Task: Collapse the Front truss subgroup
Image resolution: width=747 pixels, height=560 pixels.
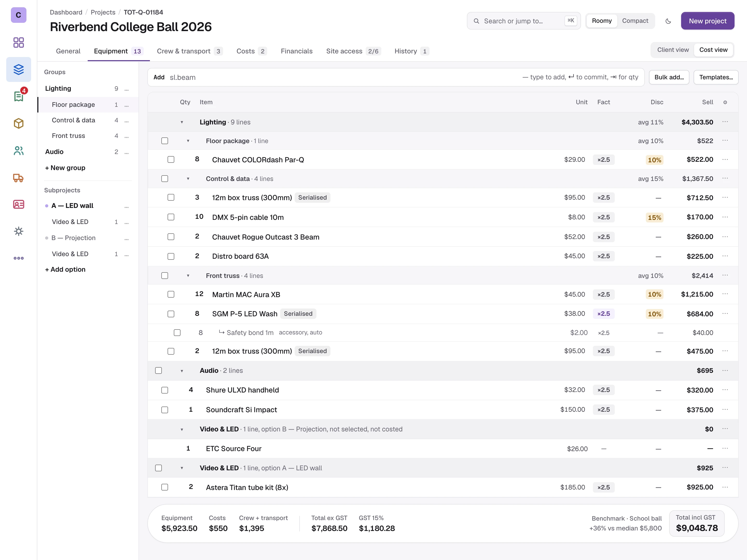Action: click(188, 276)
